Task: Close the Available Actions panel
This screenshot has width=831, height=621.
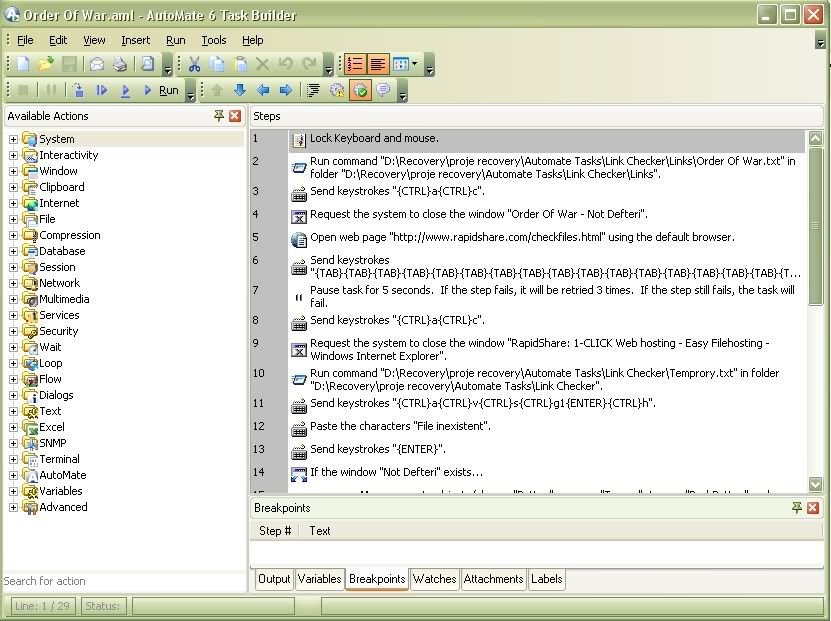Action: click(235, 116)
